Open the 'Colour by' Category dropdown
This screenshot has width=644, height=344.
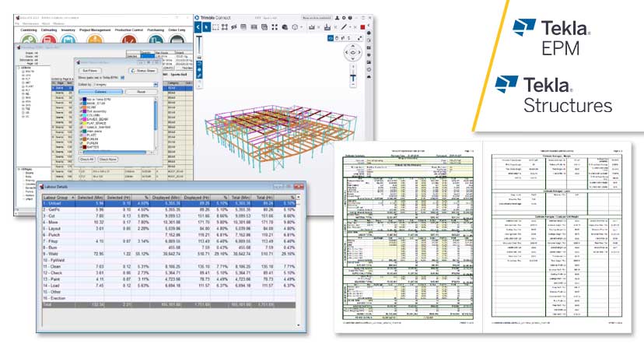(x=156, y=85)
